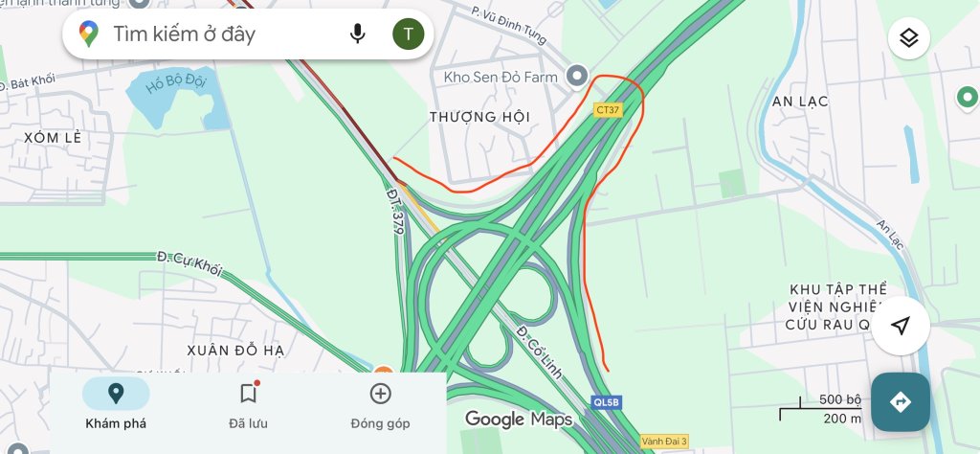Tap the my-location navigation arrow button
The height and width of the screenshot is (454, 980).
[x=901, y=326]
